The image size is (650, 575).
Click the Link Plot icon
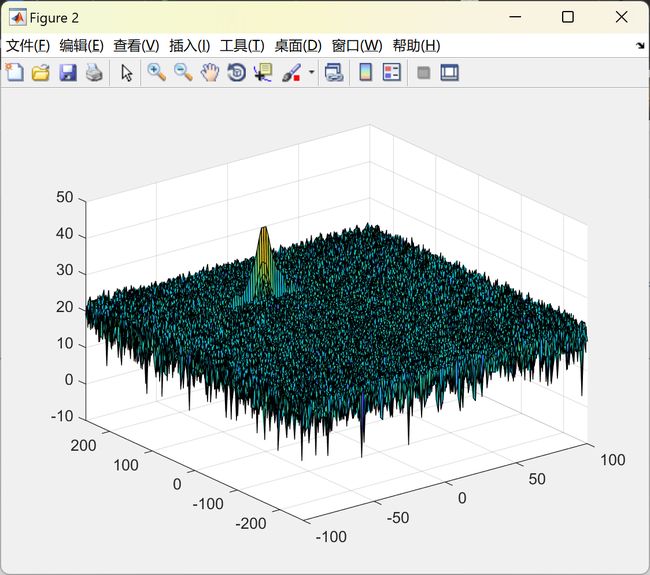point(334,73)
